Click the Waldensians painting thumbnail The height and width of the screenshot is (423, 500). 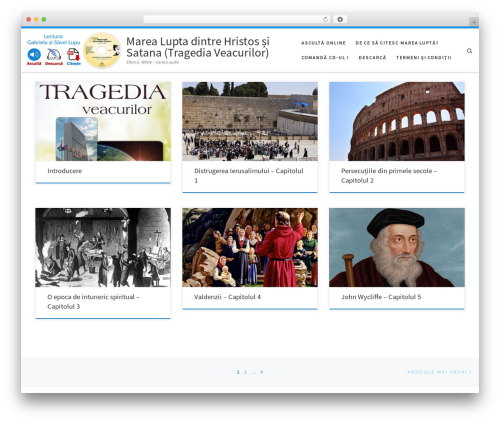pos(250,247)
